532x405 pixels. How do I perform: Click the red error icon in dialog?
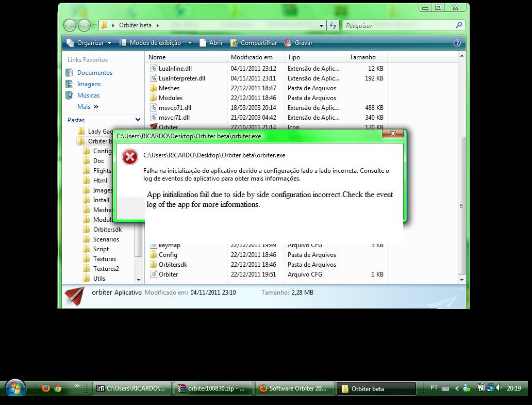pos(129,157)
